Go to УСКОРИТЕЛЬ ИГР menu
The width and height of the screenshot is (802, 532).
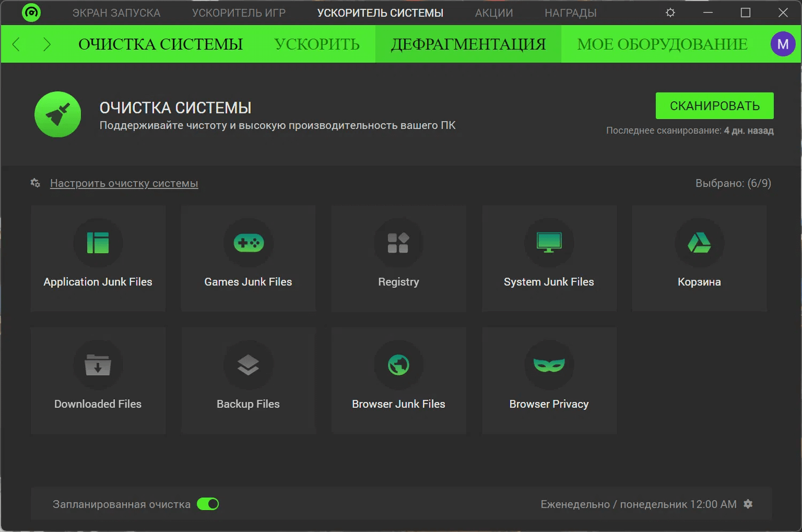click(x=239, y=13)
